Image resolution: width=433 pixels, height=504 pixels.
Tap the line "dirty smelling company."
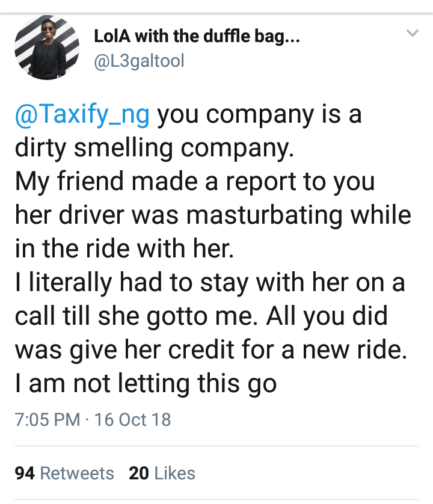point(154,148)
